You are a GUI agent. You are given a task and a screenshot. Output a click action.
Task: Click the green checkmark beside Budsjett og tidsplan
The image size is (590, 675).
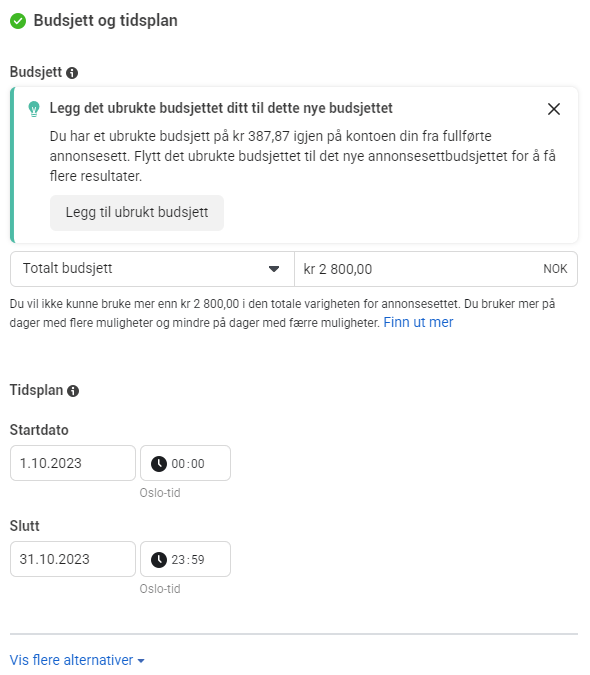point(18,21)
